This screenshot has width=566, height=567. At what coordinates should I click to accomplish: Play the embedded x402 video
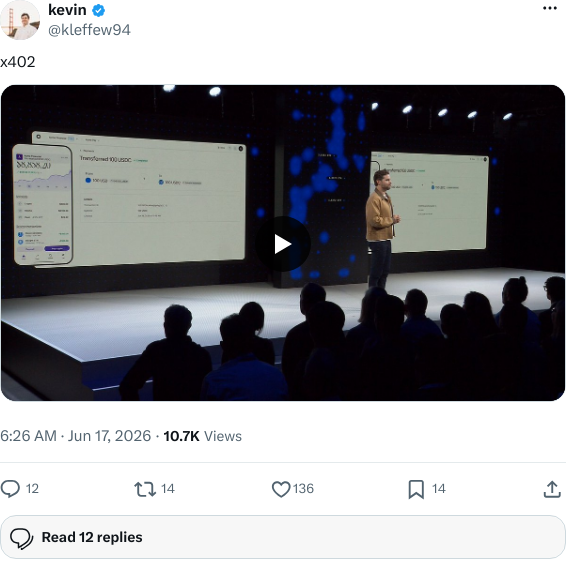point(283,244)
